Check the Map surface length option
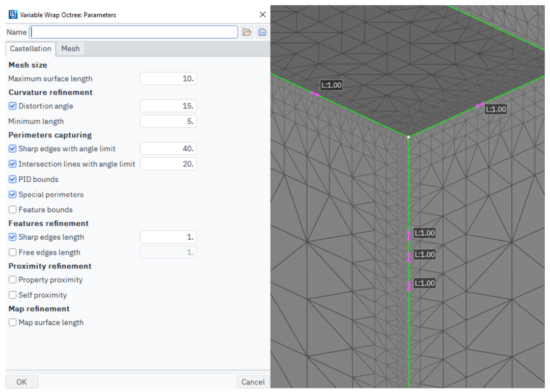The height and width of the screenshot is (392, 550). pos(13,323)
